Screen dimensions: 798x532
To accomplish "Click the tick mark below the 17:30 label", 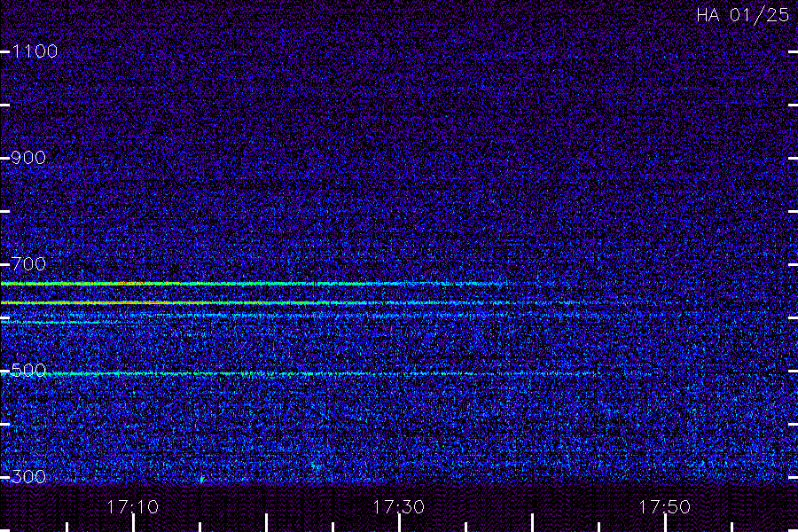I will (400, 523).
